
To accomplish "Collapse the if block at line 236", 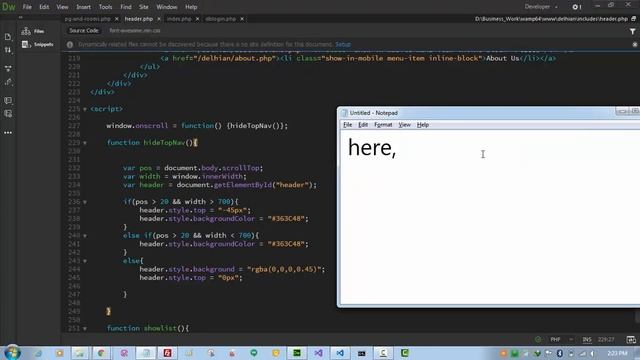I will pyautogui.click(x=85, y=202).
